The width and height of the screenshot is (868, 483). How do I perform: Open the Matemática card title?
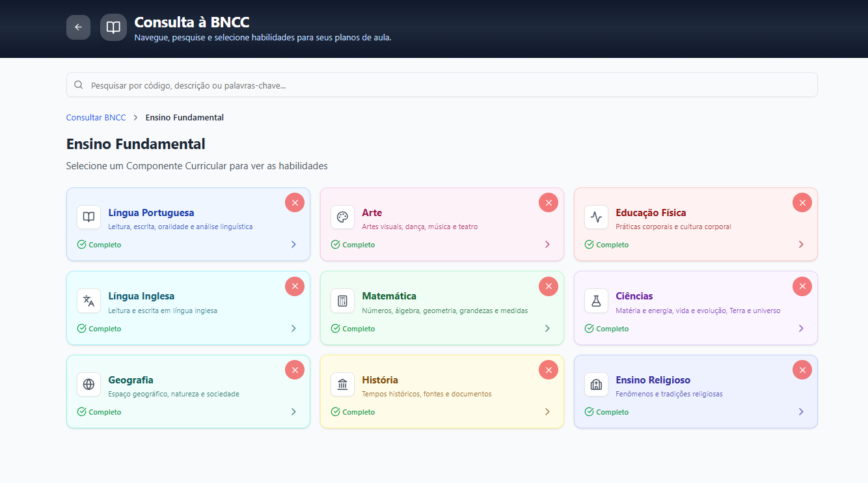(x=389, y=296)
